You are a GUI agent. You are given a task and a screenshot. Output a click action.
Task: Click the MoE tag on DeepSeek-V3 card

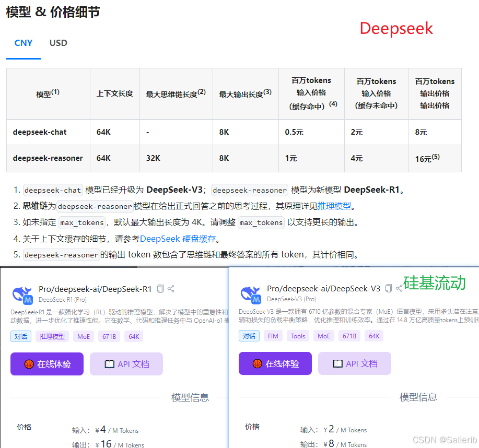point(324,336)
